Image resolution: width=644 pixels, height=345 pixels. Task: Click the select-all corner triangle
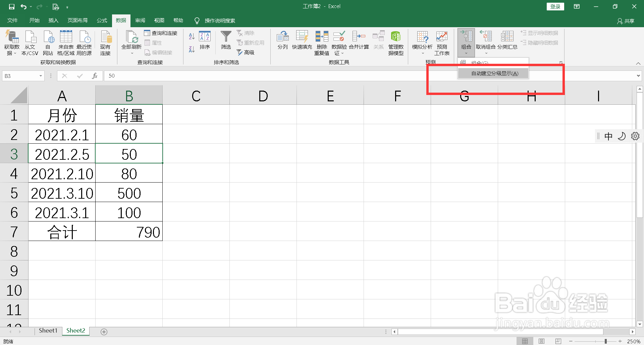click(19, 95)
